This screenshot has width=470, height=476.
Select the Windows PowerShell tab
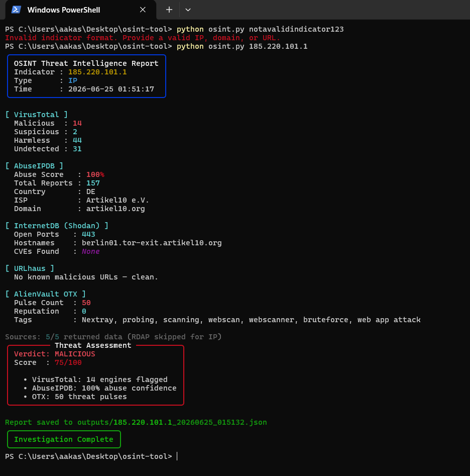(x=81, y=10)
